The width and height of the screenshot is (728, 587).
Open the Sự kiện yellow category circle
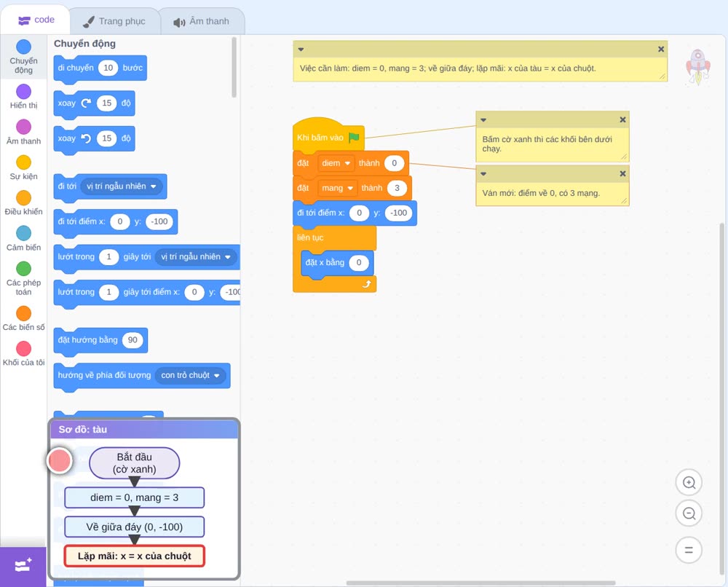(24, 162)
